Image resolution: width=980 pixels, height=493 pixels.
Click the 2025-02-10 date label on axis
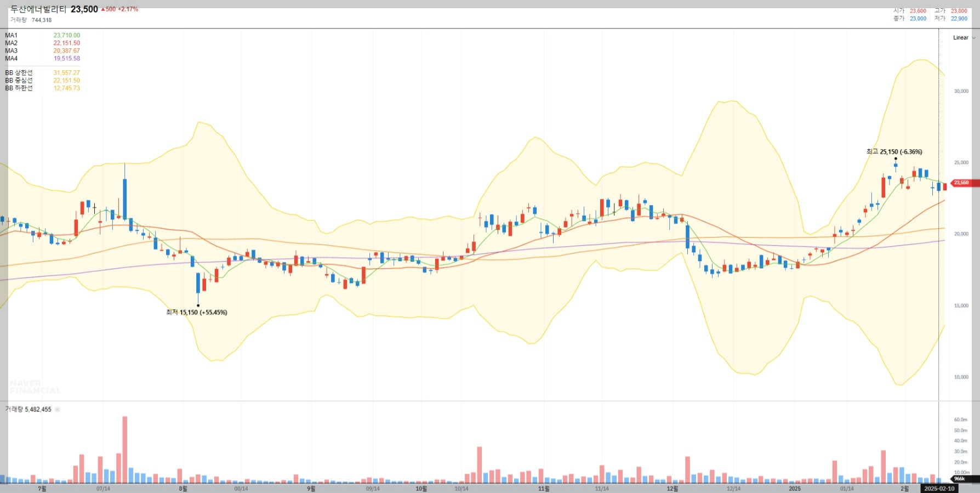[x=939, y=489]
